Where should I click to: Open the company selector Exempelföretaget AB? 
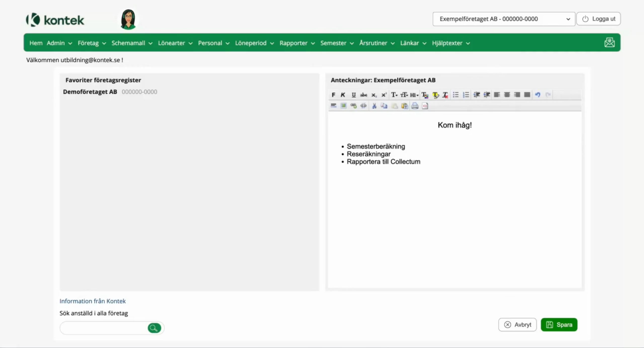point(504,19)
